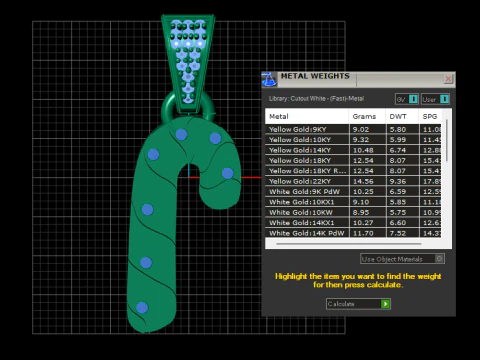This screenshot has width=480, height=360.
Task: Click the 5.80 DWT cell
Action: tap(402, 129)
